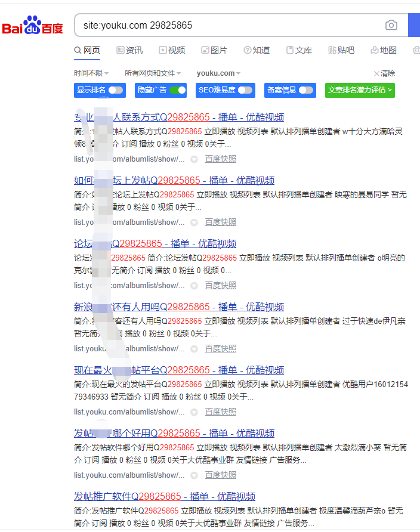Screen dimensions: 420x532
Task: Open 百度快照 for 新浪 result
Action: click(221, 349)
